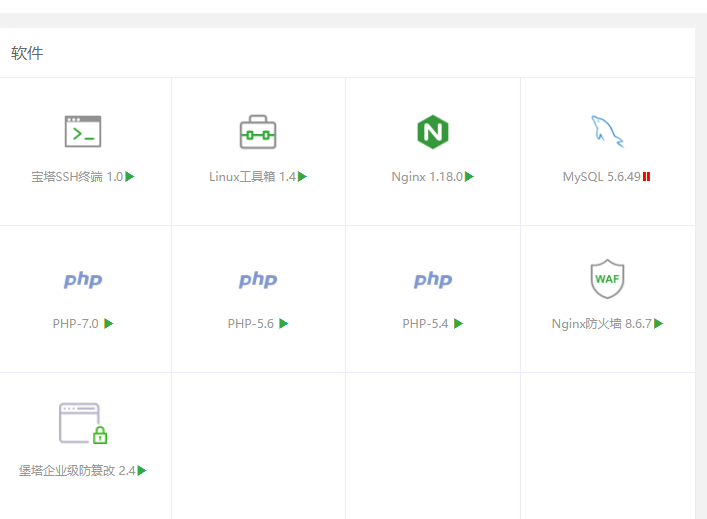Select the PHP-5.6 text label

(251, 324)
